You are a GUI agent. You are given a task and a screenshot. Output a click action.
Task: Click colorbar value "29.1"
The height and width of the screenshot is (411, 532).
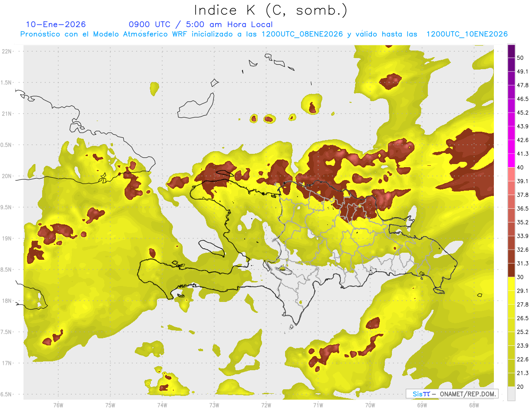[523, 291]
